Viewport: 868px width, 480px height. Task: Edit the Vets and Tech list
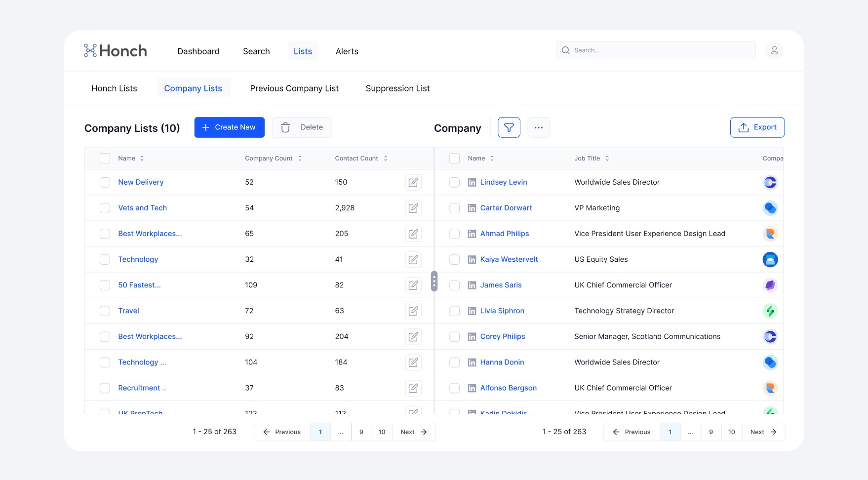click(x=413, y=208)
